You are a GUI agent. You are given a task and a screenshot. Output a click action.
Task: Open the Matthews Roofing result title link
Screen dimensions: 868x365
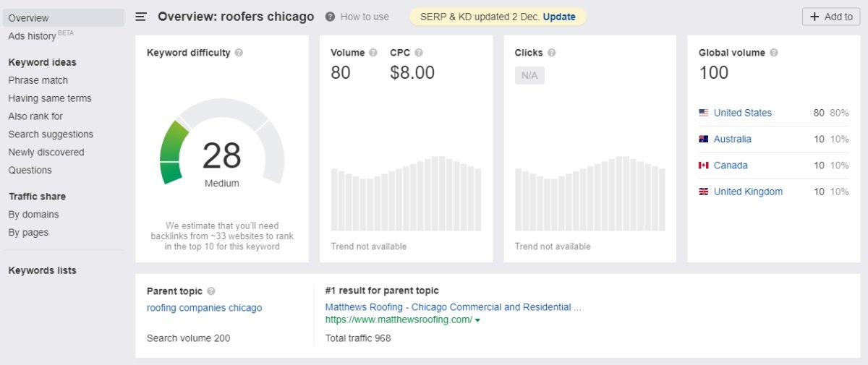pyautogui.click(x=453, y=307)
